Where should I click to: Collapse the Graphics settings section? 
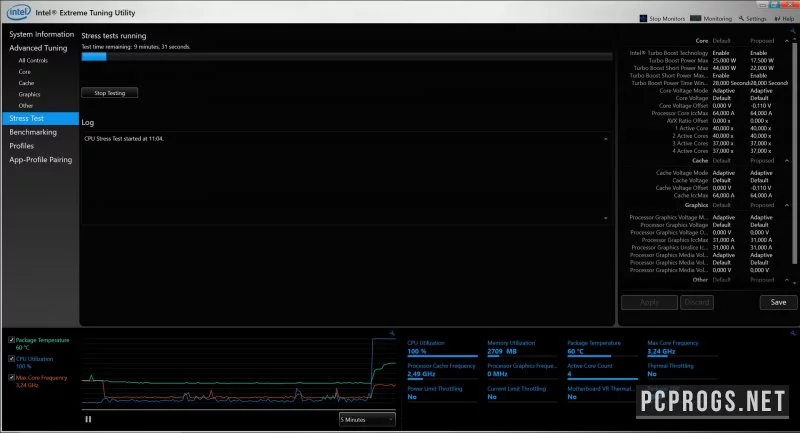(787, 205)
